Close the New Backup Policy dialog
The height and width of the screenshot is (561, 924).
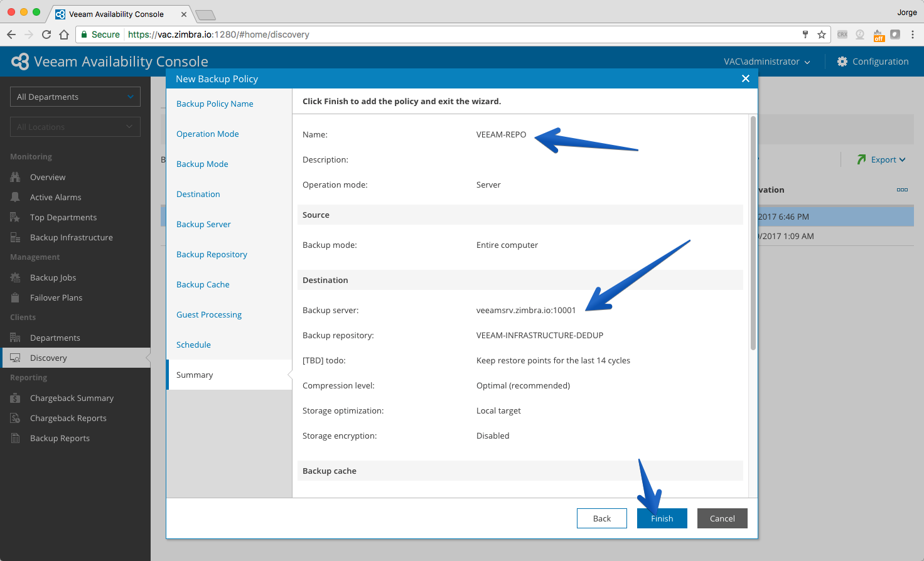pos(746,78)
